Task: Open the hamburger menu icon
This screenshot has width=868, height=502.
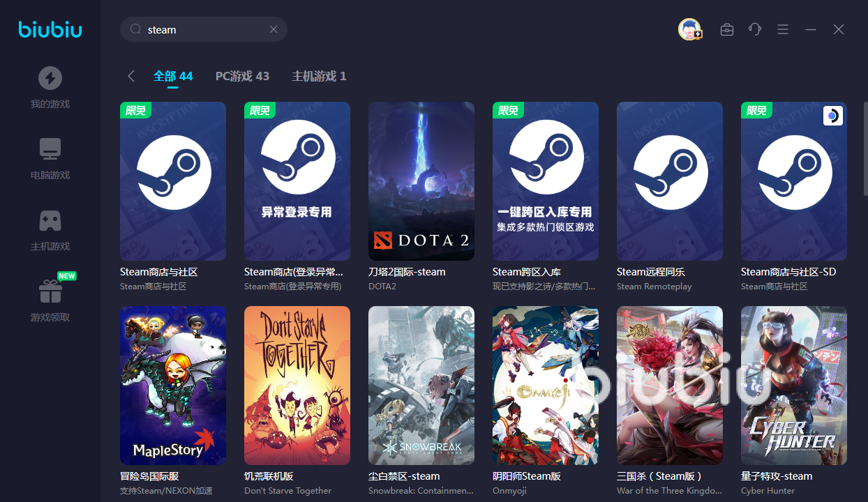Action: pos(783,29)
